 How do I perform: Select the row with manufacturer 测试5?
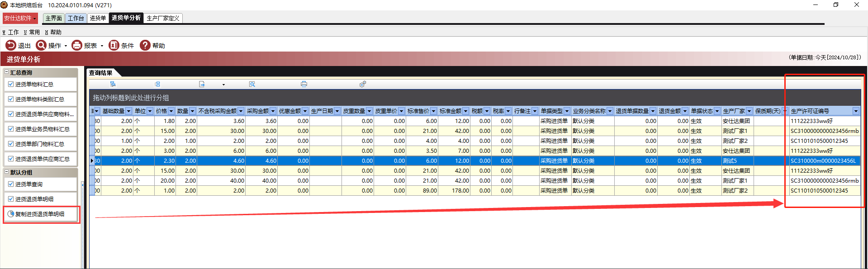(x=475, y=161)
